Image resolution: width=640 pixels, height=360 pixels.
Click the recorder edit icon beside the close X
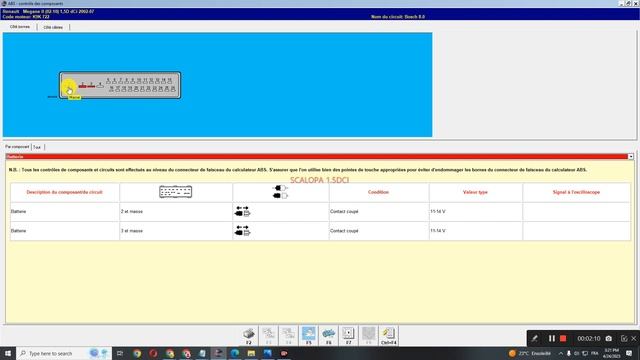624,338
